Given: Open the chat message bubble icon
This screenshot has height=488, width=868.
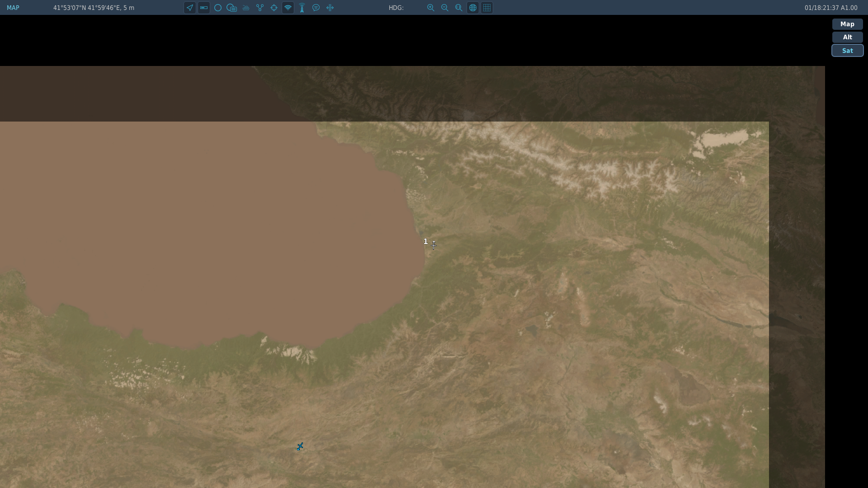Looking at the screenshot, I should tap(316, 8).
